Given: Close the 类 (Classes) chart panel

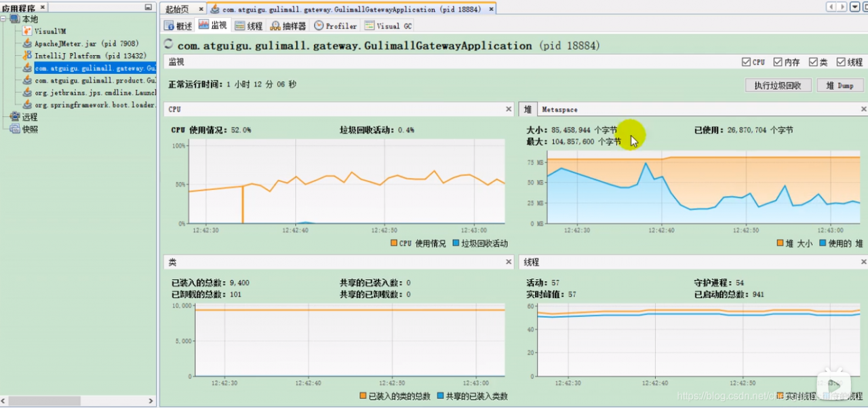Looking at the screenshot, I should coord(509,262).
